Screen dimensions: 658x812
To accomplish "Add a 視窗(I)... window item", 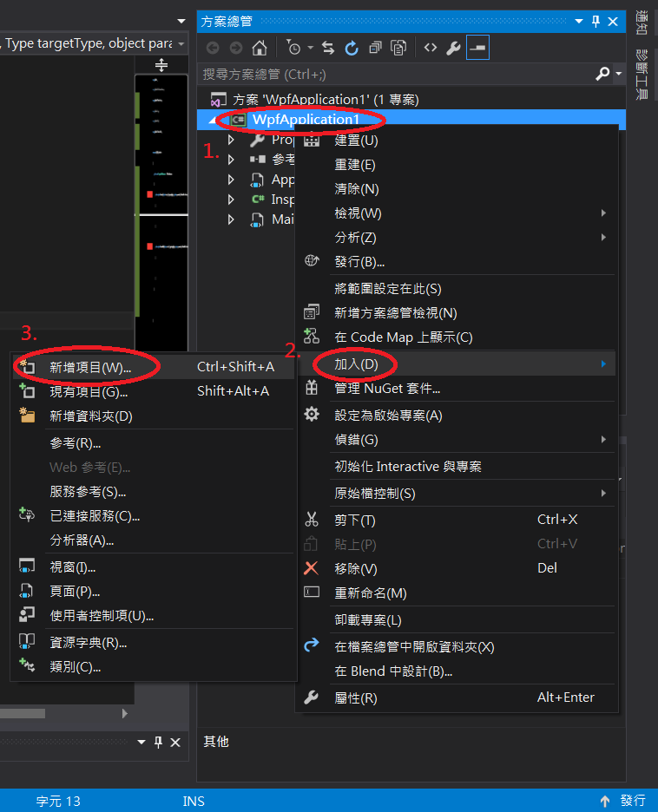I will pyautogui.click(x=154, y=567).
